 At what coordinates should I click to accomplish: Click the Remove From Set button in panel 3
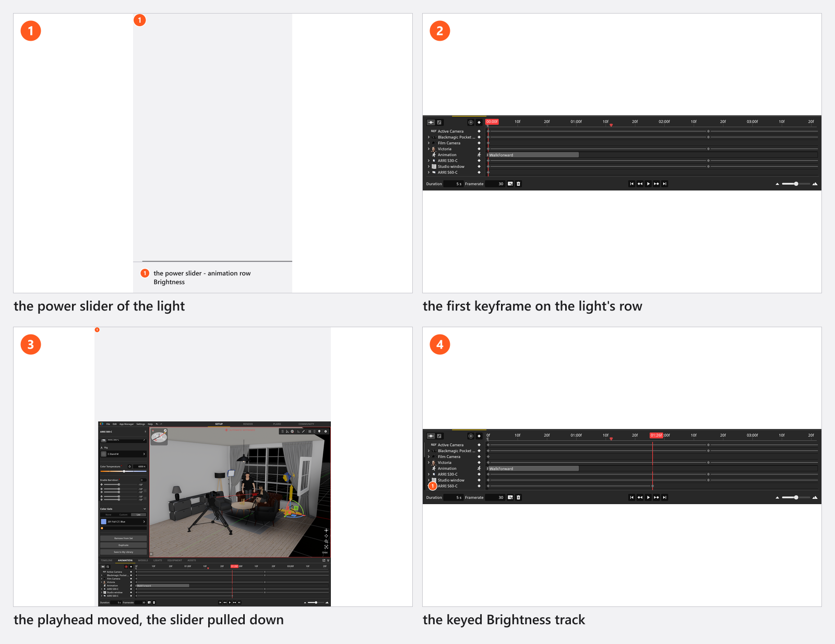pos(124,538)
